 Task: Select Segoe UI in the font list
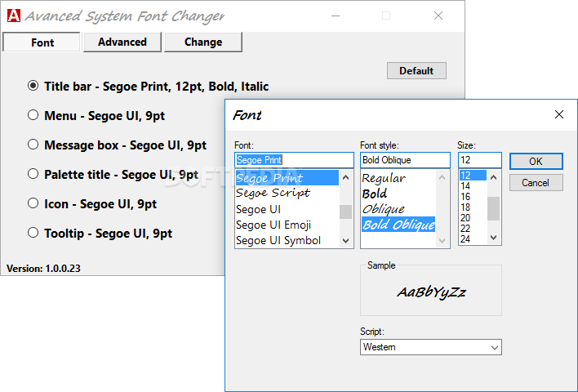click(x=287, y=209)
